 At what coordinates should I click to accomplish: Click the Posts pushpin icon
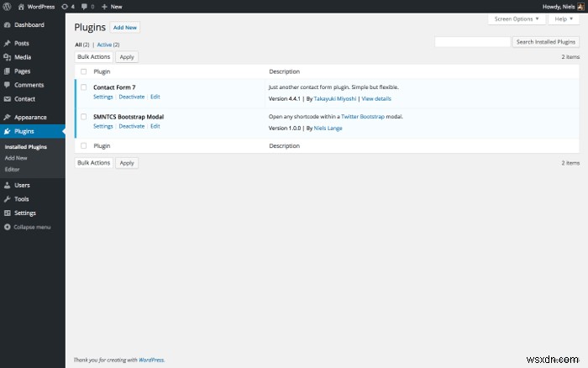7,43
